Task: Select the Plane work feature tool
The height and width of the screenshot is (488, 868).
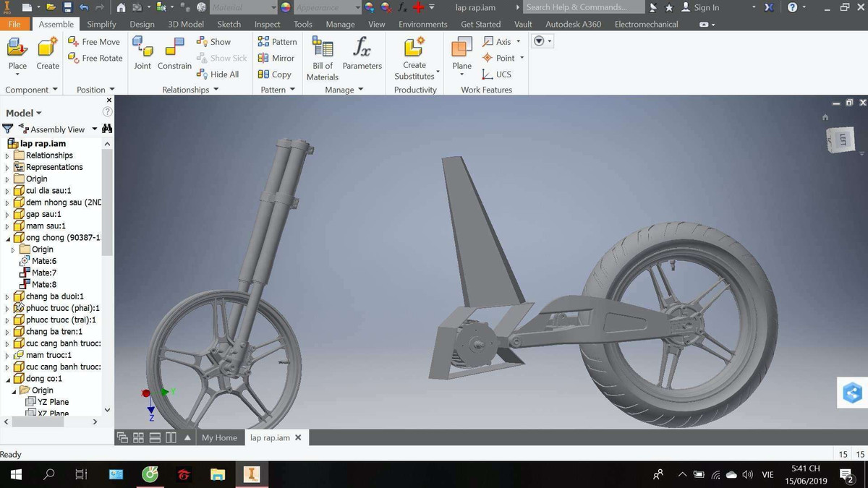Action: [x=461, y=54]
